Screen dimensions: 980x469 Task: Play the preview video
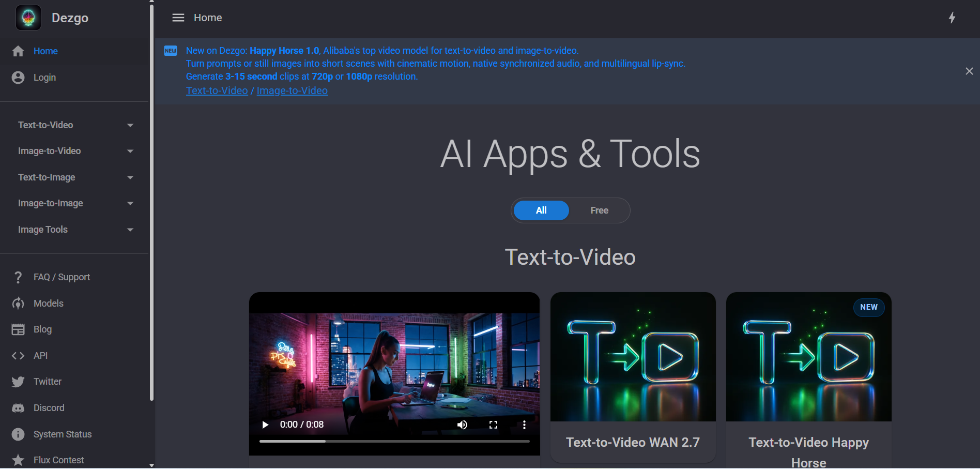coord(265,425)
